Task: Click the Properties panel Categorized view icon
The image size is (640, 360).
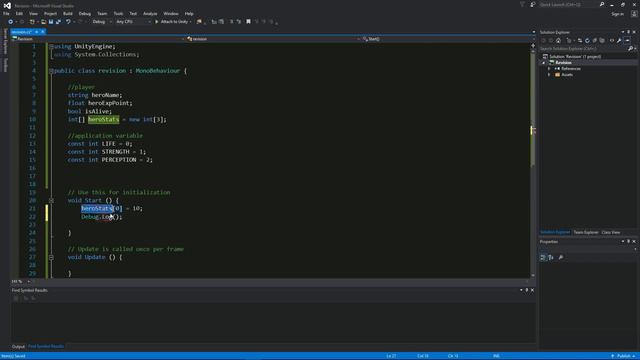Action: pyautogui.click(x=543, y=257)
